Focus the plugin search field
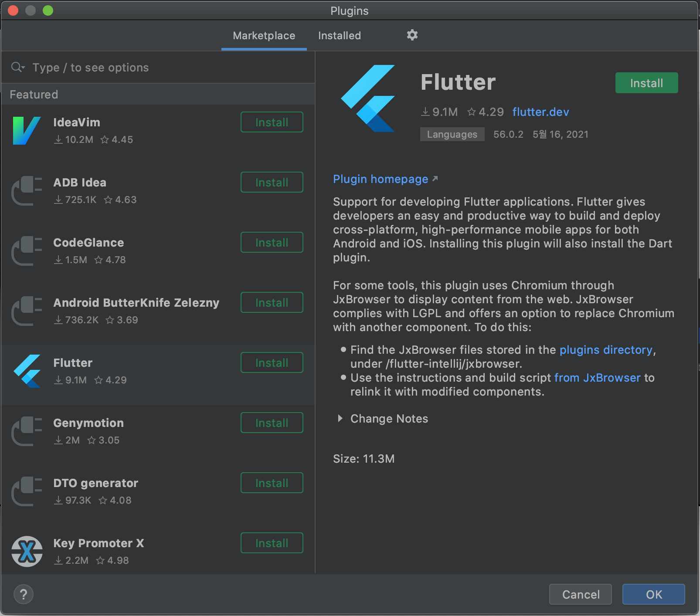 point(158,67)
